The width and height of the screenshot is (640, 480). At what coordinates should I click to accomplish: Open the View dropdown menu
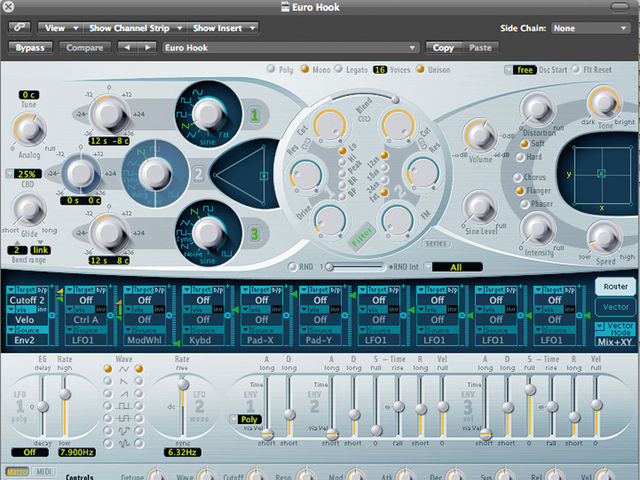[60, 28]
